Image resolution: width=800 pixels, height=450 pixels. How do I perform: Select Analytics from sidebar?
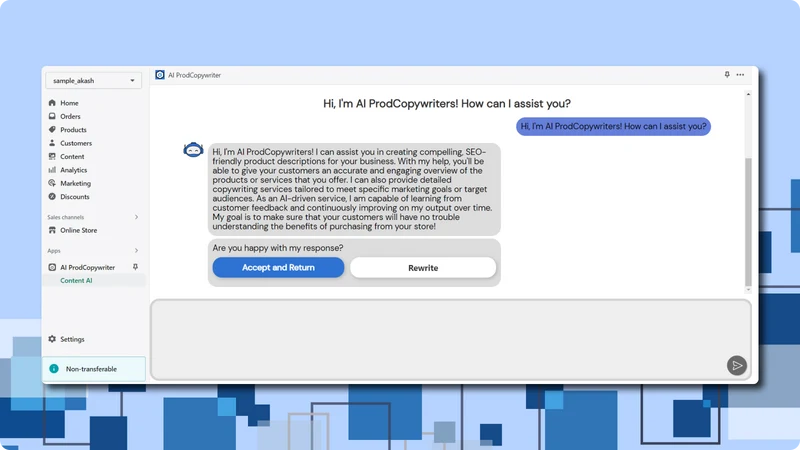coord(73,170)
